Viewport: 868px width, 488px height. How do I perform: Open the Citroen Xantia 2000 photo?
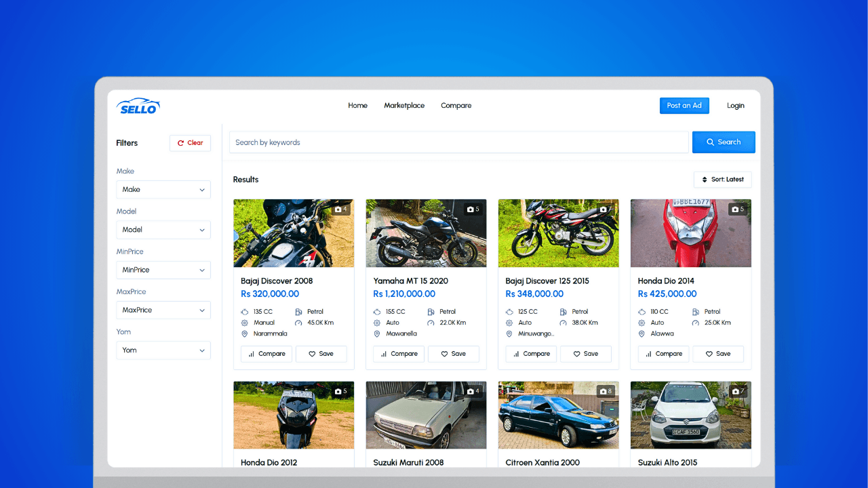pyautogui.click(x=559, y=415)
